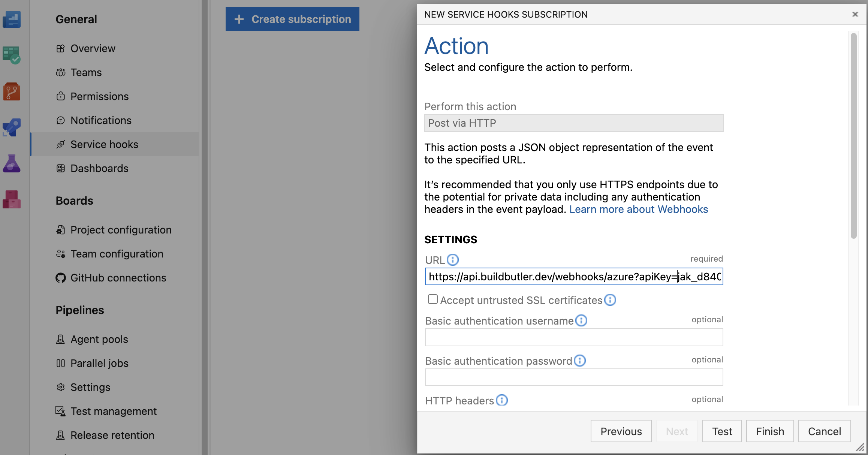
Task: Open Test Plans flask icon
Action: coord(12,163)
